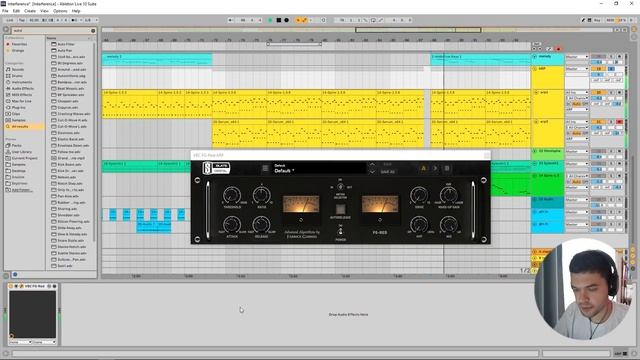The width and height of the screenshot is (640, 360).
Task: Open the melody track output Master dropdown
Action: pyautogui.click(x=577, y=57)
